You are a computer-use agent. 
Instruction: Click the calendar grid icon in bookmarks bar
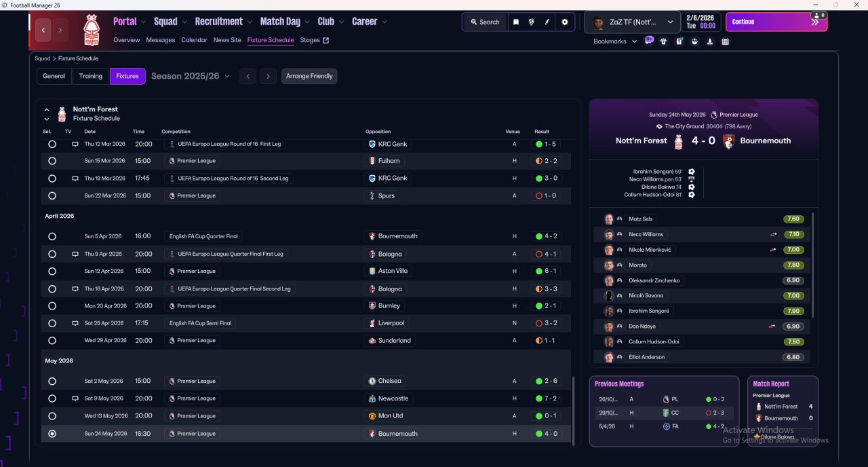click(x=725, y=41)
